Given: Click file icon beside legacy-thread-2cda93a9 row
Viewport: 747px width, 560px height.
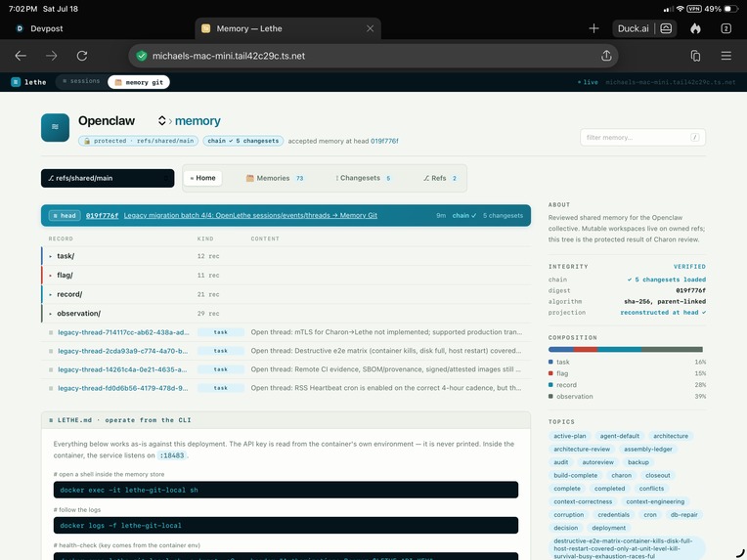Looking at the screenshot, I should tap(51, 351).
